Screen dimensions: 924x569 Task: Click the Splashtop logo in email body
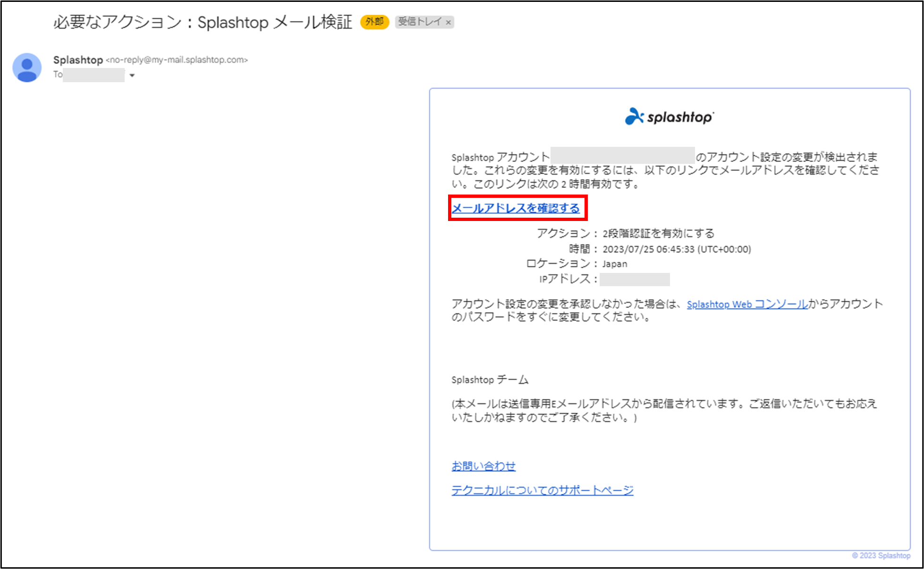click(x=670, y=116)
